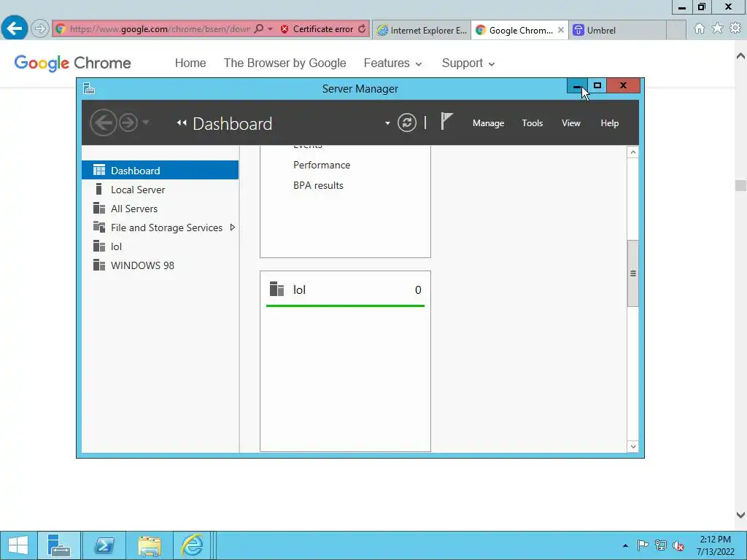Screen dimensions: 747x560
Task: Expand File and Storage Services arrow
Action: [233, 227]
